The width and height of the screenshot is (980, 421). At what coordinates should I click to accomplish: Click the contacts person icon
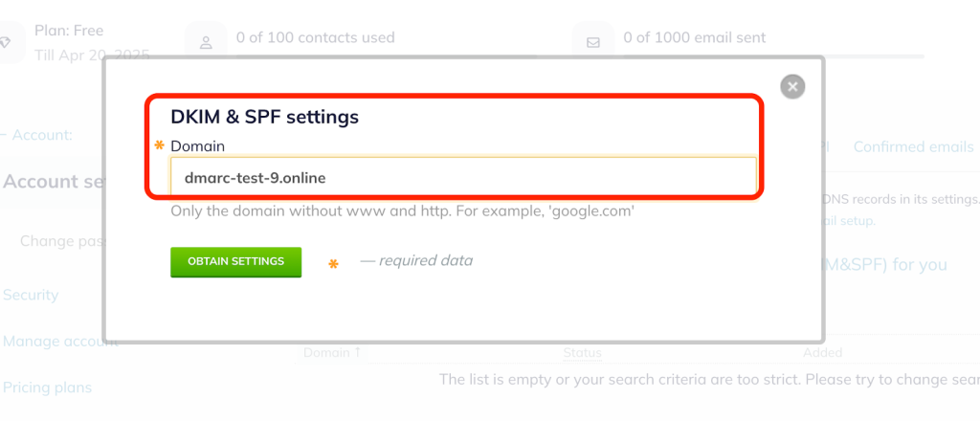pos(206,43)
